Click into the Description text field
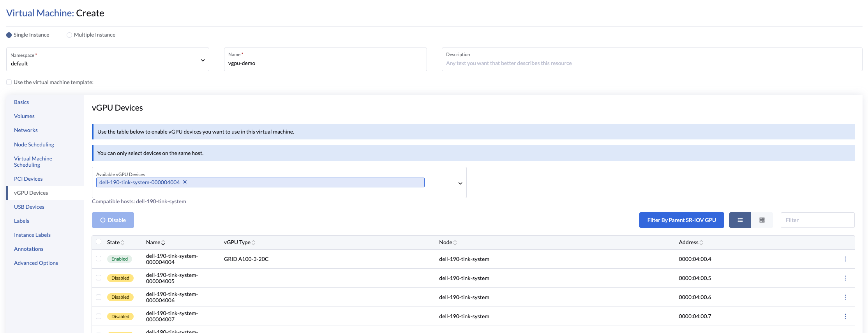 tap(651, 63)
